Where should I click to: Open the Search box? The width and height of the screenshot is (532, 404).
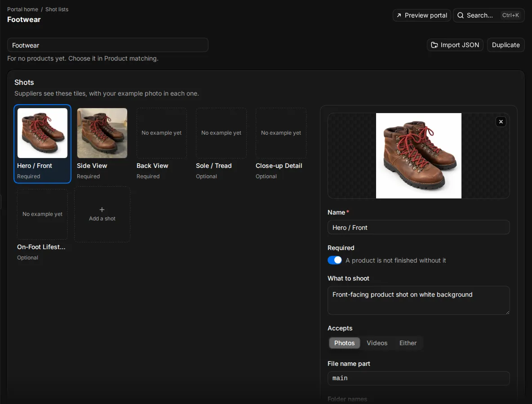(488, 15)
